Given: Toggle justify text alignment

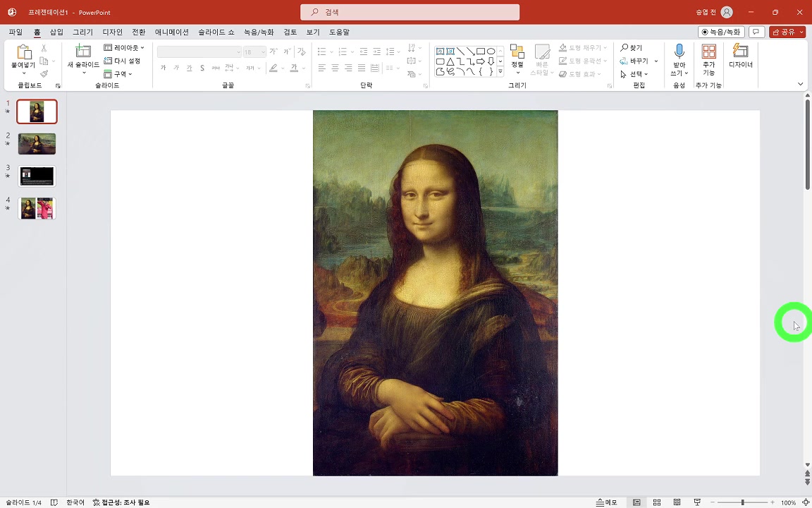Looking at the screenshot, I should pyautogui.click(x=362, y=68).
